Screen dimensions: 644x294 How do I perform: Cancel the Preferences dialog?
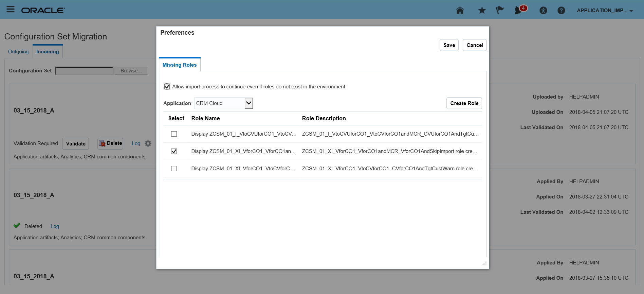(x=475, y=45)
